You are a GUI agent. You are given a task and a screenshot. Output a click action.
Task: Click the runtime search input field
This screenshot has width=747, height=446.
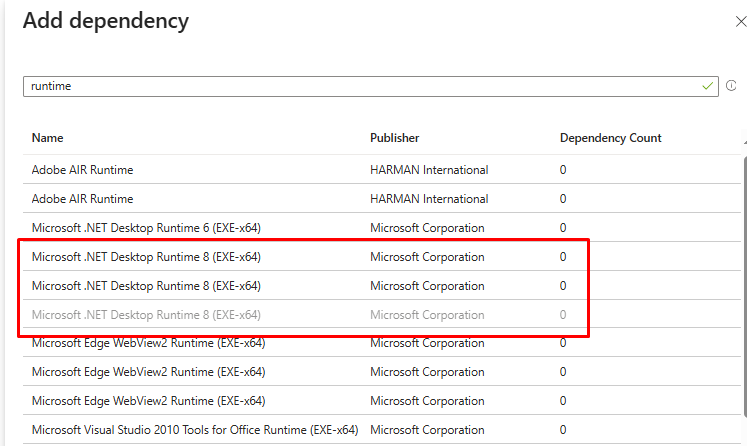click(x=360, y=86)
